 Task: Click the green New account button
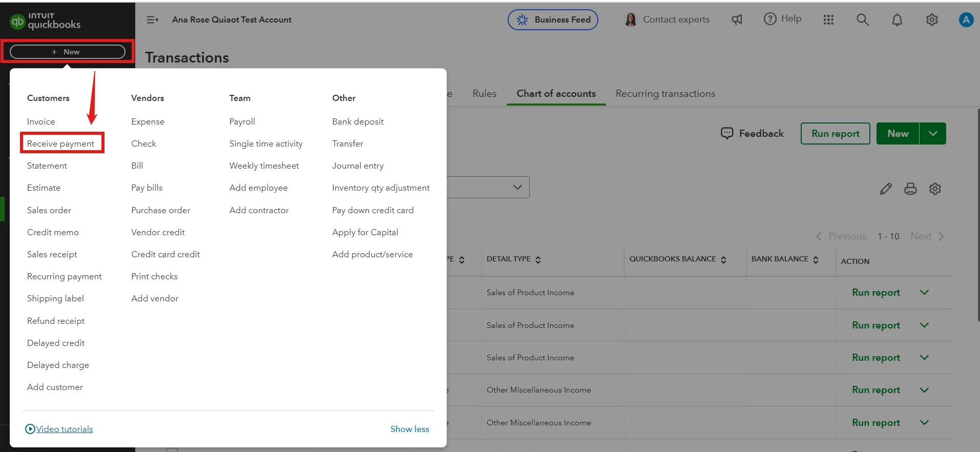pos(898,133)
